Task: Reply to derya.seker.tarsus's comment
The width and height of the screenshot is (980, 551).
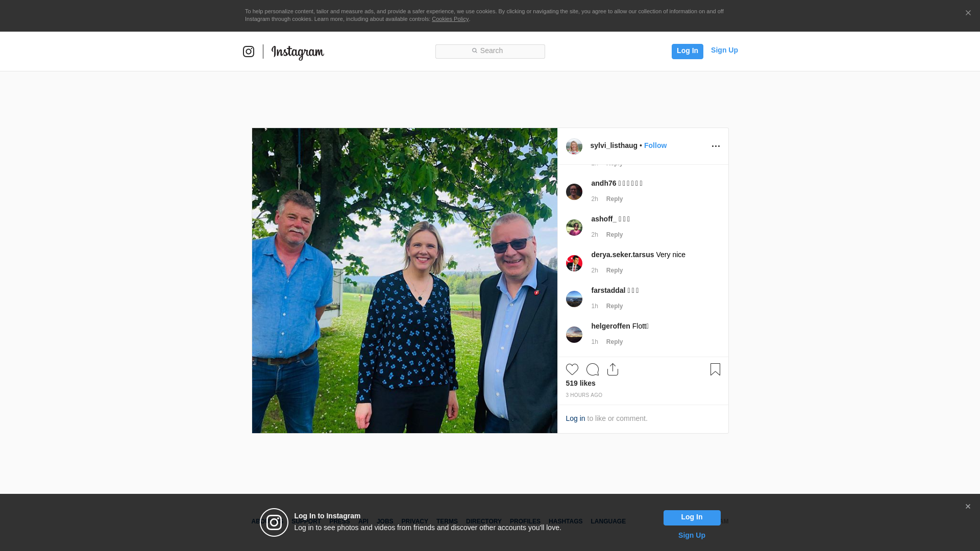Action: coord(615,270)
